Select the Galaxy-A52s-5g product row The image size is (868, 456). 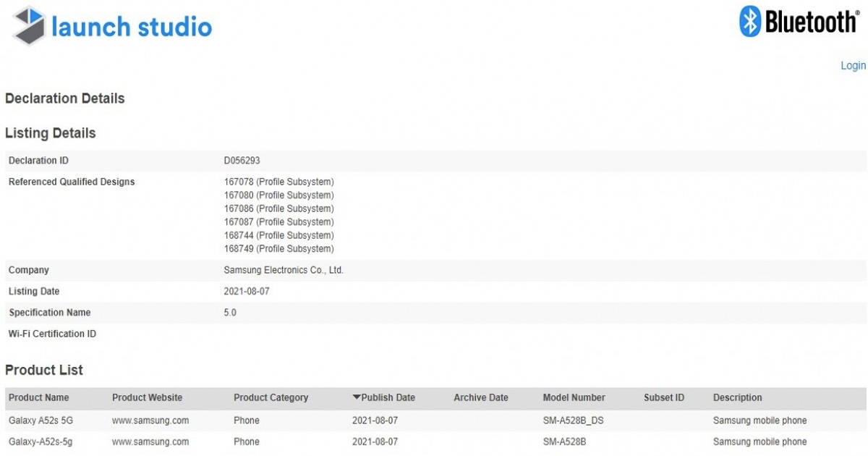click(x=42, y=442)
